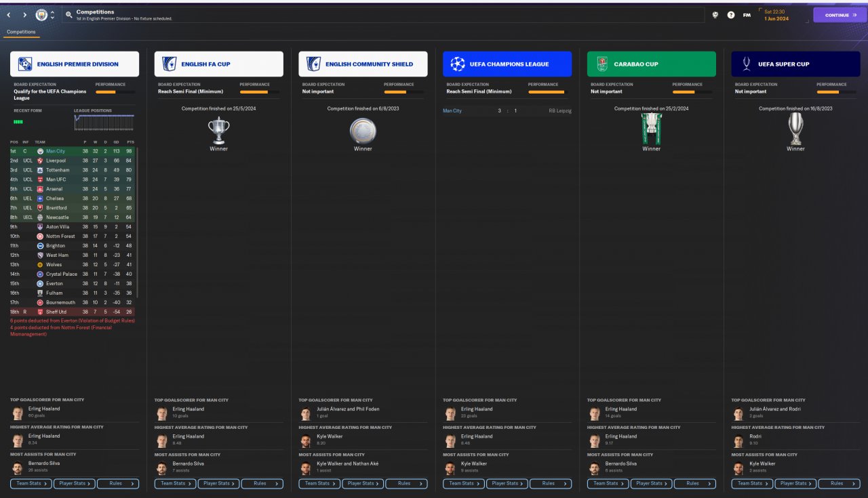The width and height of the screenshot is (868, 498).
Task: Click the Premier Division performance bar
Action: pyautogui.click(x=115, y=92)
